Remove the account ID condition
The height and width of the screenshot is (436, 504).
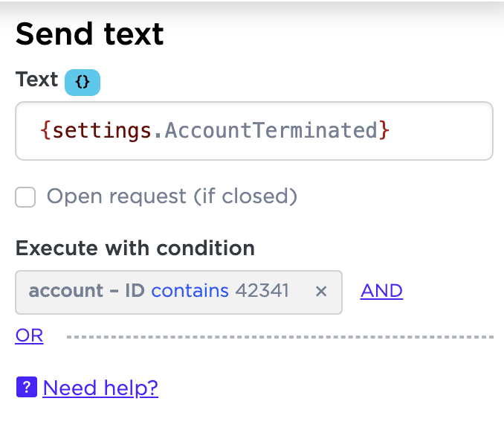(321, 292)
